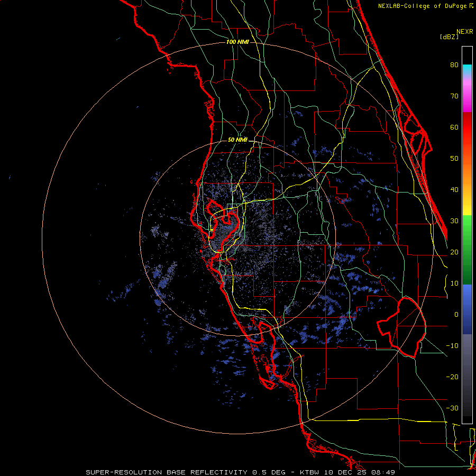The image size is (476, 476).
Task: Click the -10 value on the dBZ scale
Action: (x=452, y=346)
